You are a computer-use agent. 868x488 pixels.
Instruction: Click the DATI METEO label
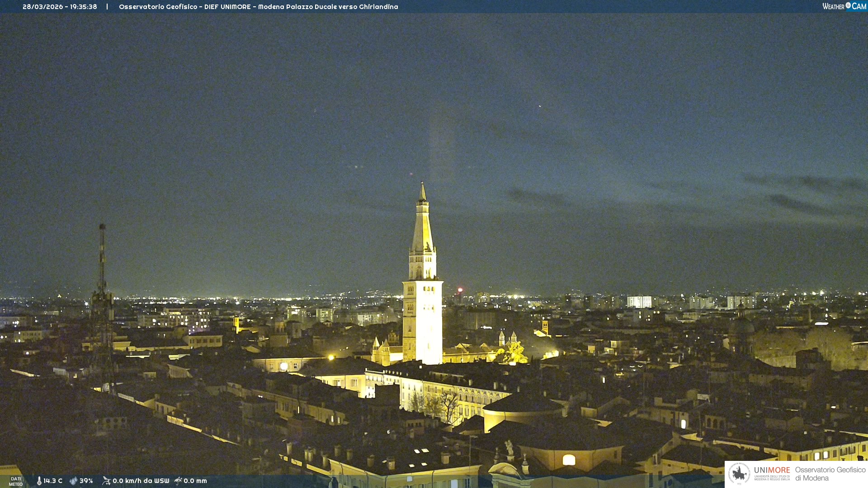coord(16,481)
